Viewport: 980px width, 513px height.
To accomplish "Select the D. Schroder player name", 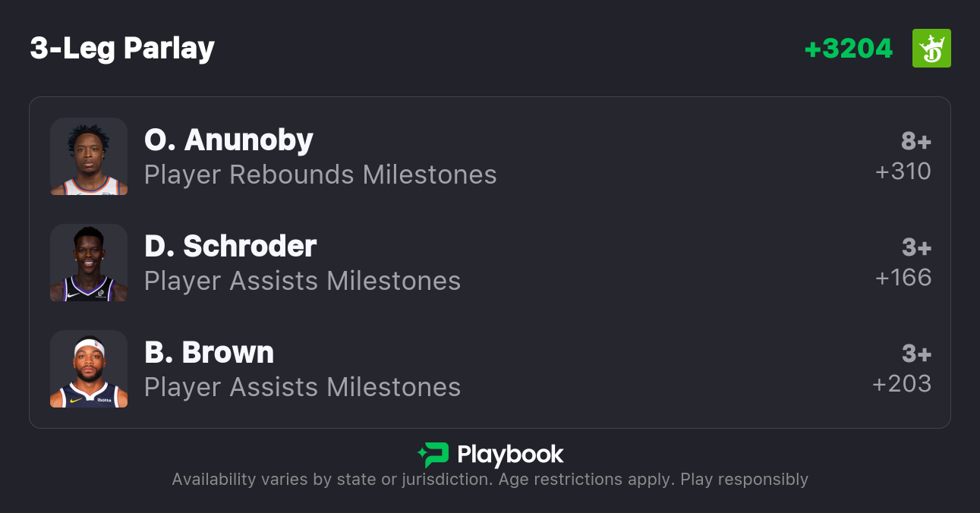I will (x=230, y=247).
